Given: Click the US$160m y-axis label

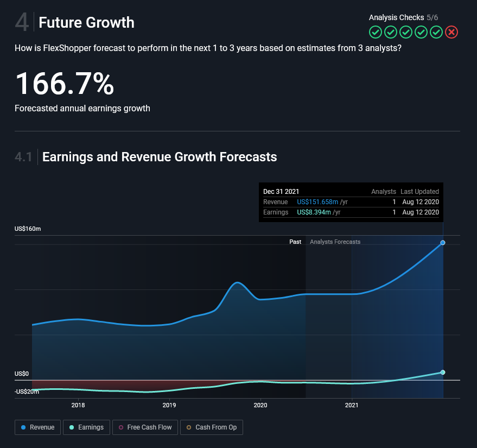Looking at the screenshot, I should click(x=28, y=229).
